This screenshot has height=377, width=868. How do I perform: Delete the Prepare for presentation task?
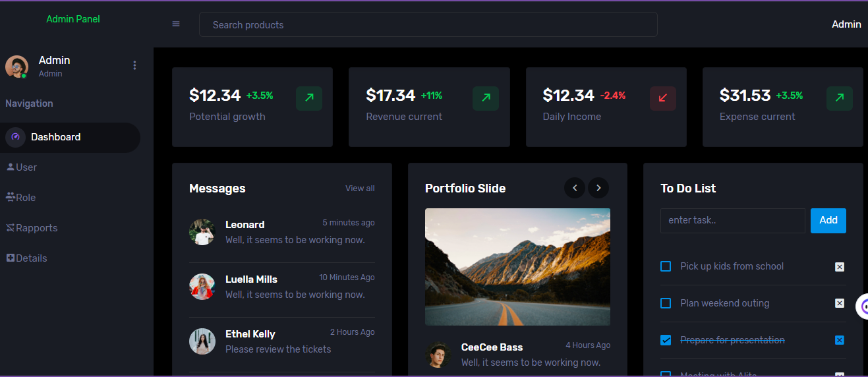(x=840, y=340)
